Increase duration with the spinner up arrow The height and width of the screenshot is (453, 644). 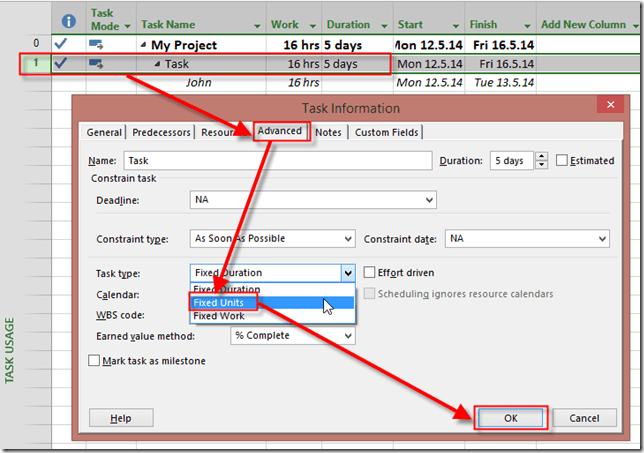click(542, 156)
